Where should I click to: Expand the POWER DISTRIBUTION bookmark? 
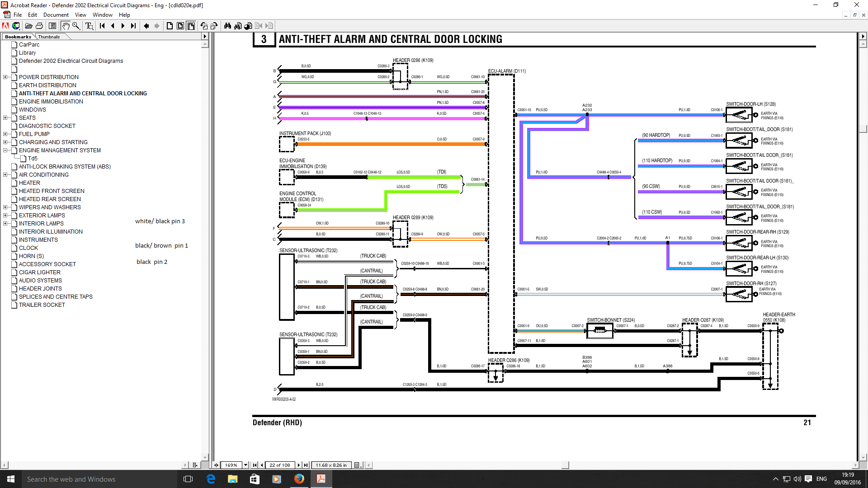5,77
